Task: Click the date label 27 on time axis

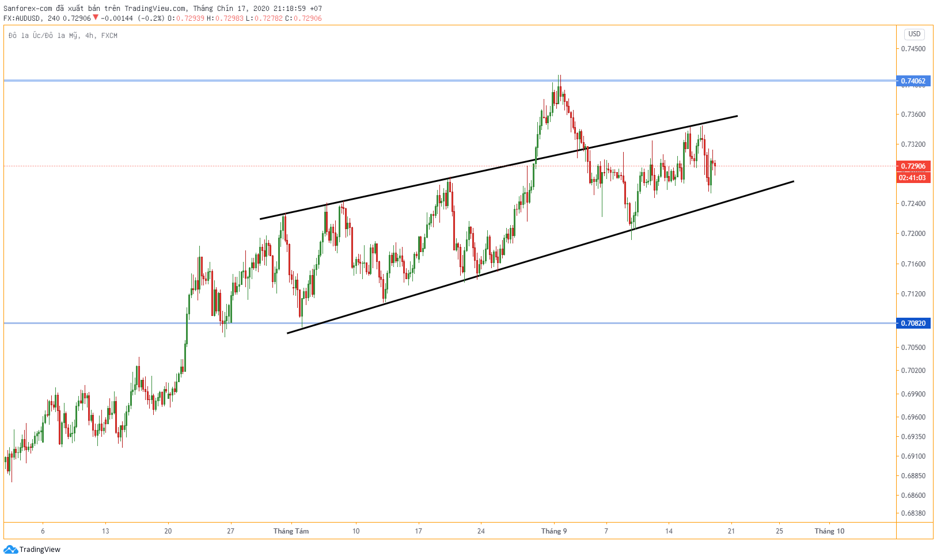Action: tap(230, 531)
